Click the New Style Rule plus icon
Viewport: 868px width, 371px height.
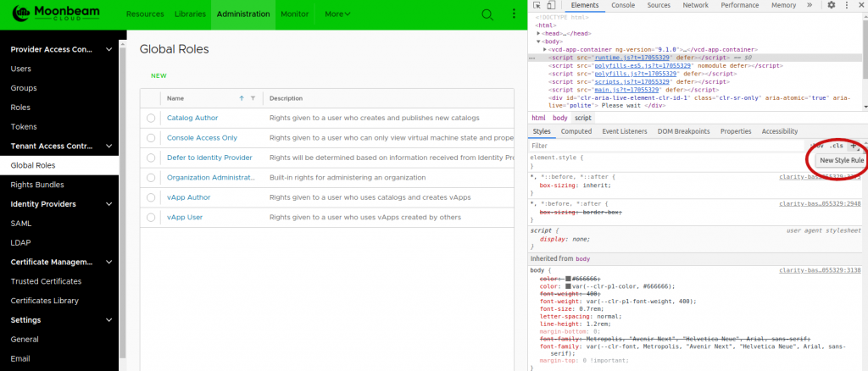(854, 146)
